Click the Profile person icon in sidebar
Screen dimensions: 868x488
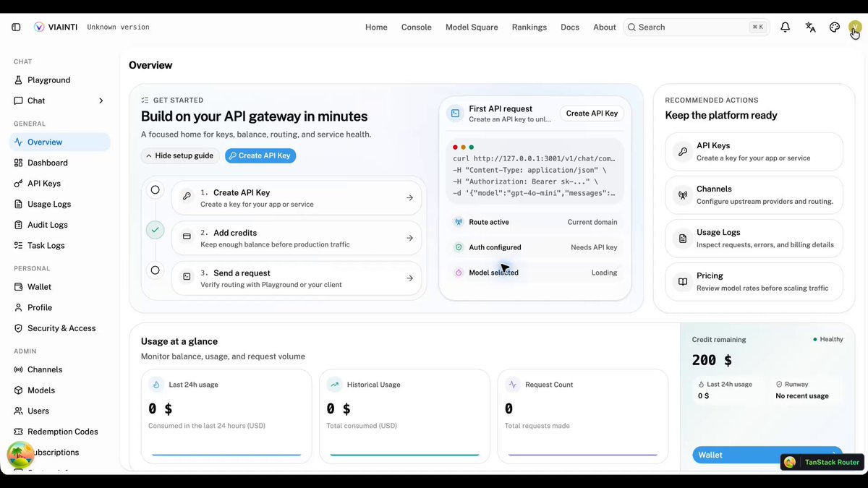(19, 308)
